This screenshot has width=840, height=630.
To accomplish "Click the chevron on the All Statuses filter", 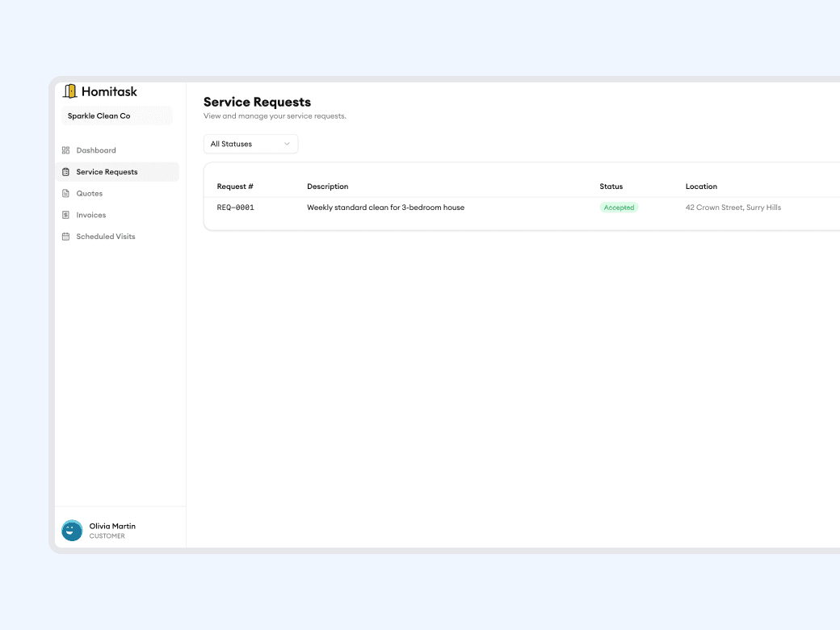I will tap(288, 144).
